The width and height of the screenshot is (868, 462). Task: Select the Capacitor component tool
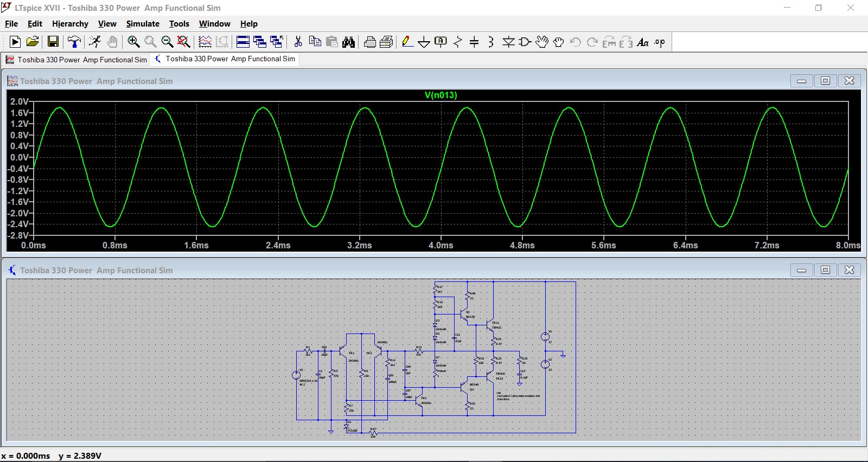click(x=474, y=42)
